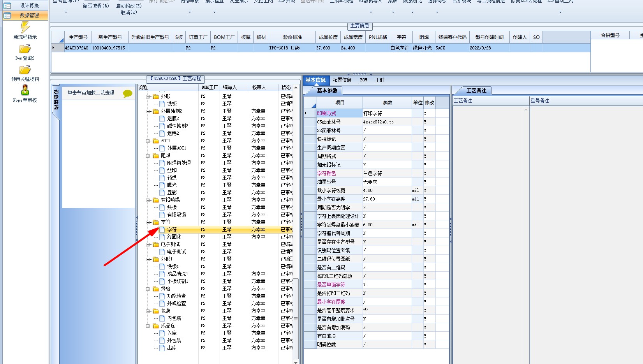Click the icon beside 设计算法
The image size is (643, 364).
pos(7,5)
